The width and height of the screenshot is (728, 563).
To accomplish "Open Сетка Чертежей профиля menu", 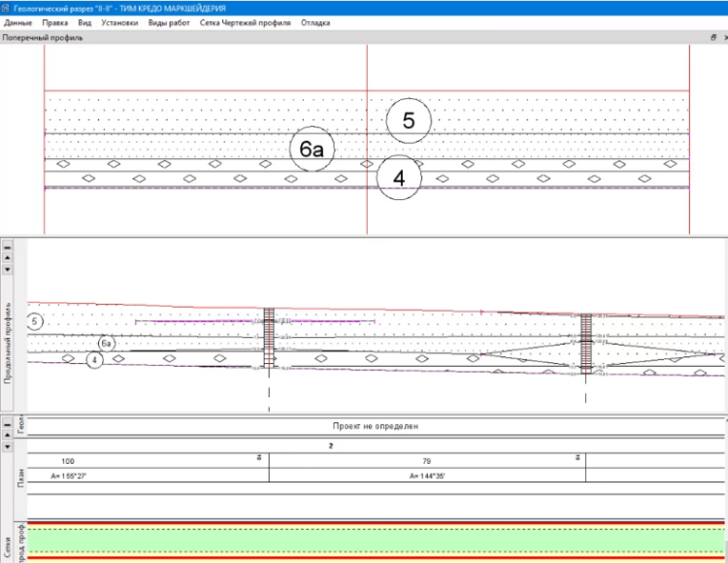I will coord(245,22).
